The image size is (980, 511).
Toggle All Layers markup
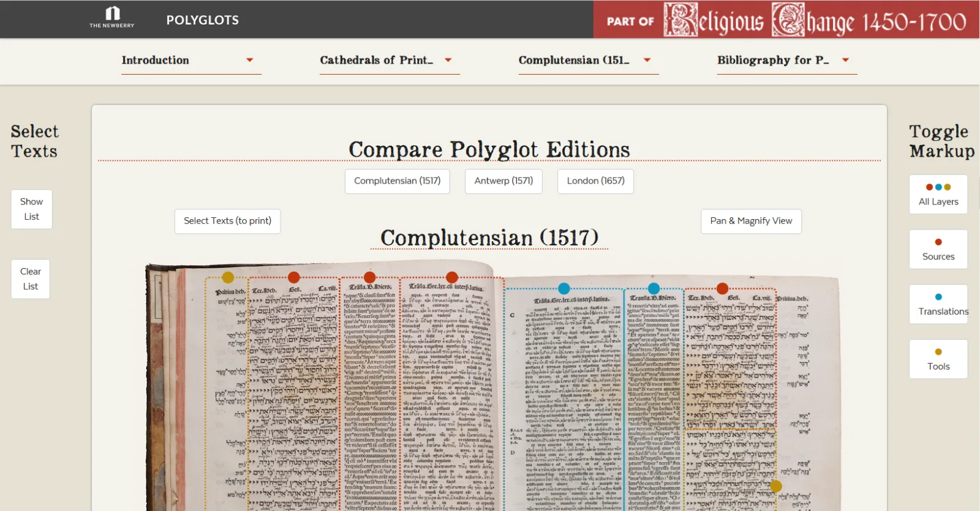click(x=938, y=195)
